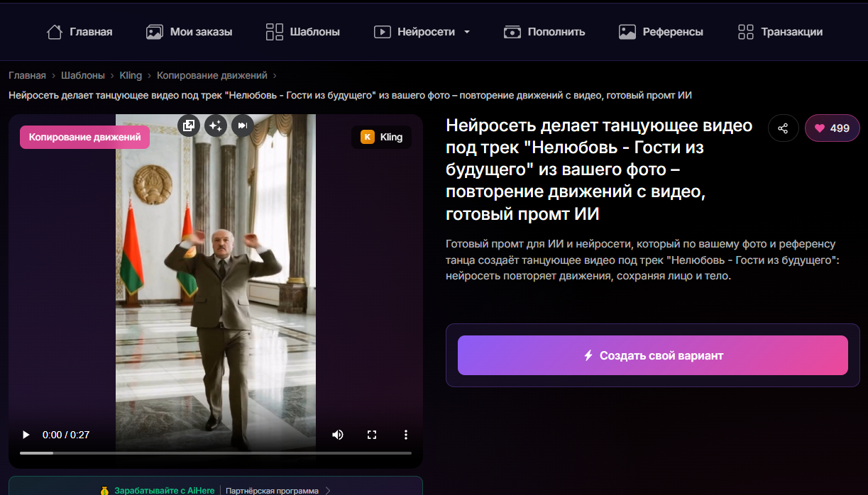This screenshot has height=495, width=868.
Task: Click the Главная home icon in the navbar
Action: coord(54,31)
